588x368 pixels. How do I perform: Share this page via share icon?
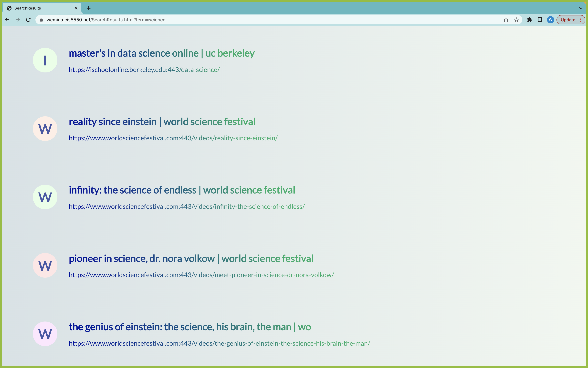click(506, 20)
